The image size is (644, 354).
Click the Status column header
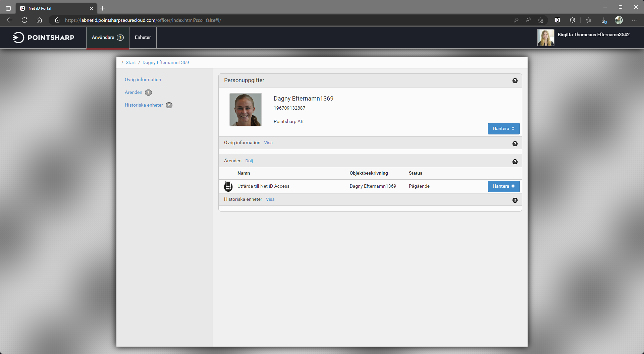click(415, 173)
